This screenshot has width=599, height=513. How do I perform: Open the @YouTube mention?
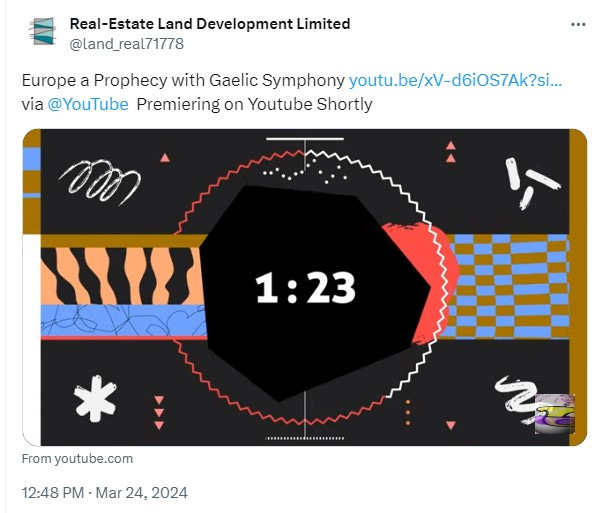click(88, 104)
